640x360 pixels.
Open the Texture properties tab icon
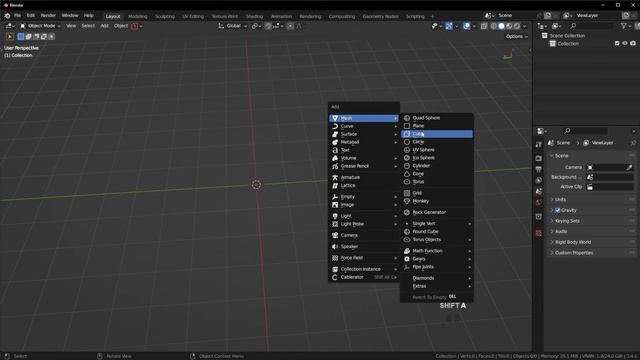(x=538, y=233)
